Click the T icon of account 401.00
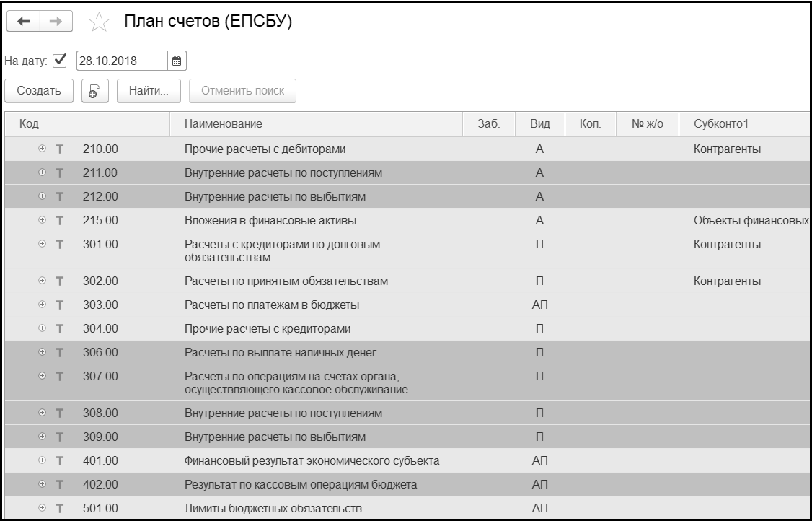This screenshot has width=812, height=521. coord(60,461)
